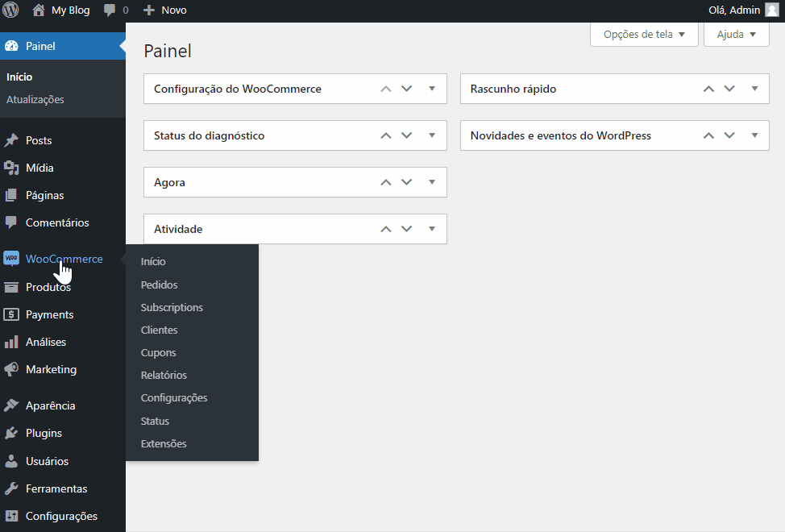Expand the Atividade panel toggle
Screen dimensions: 785x532
432,229
